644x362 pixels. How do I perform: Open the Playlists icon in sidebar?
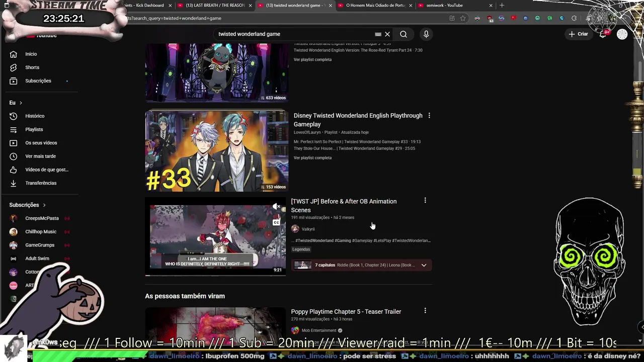click(14, 130)
